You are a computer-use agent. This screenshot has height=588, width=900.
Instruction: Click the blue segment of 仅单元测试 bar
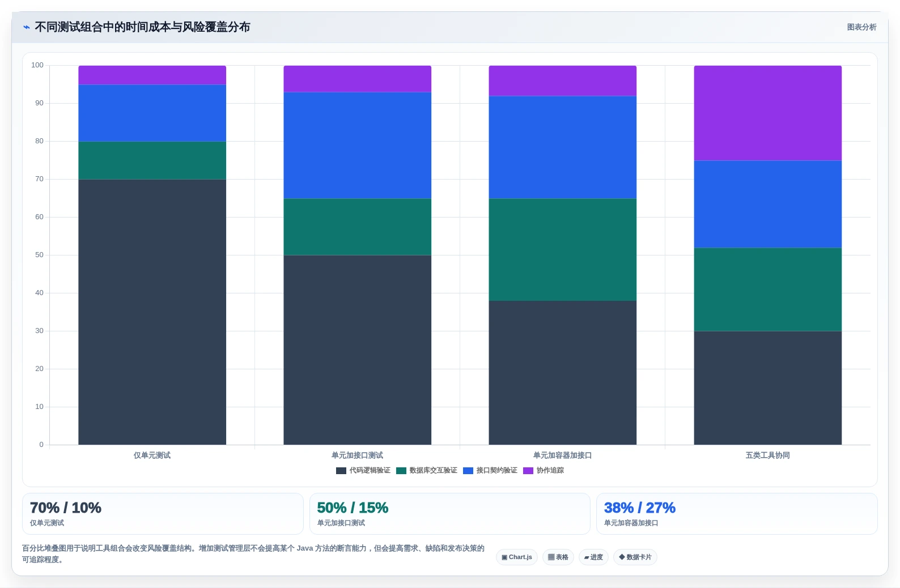click(x=152, y=113)
